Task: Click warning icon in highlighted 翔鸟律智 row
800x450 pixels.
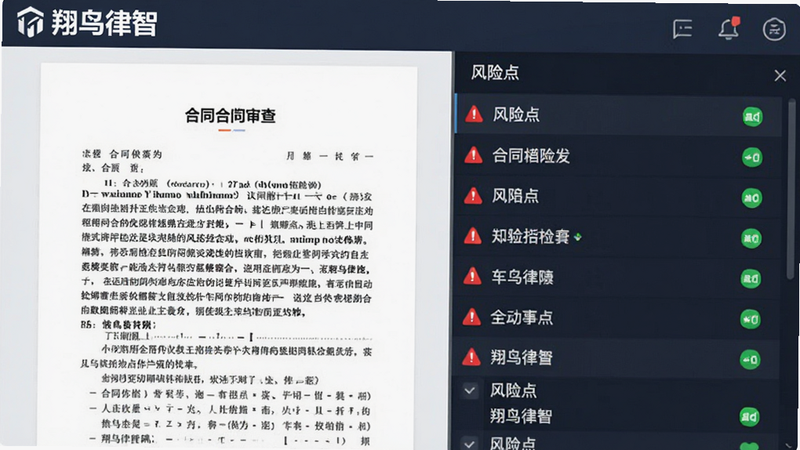Action: coord(471,357)
